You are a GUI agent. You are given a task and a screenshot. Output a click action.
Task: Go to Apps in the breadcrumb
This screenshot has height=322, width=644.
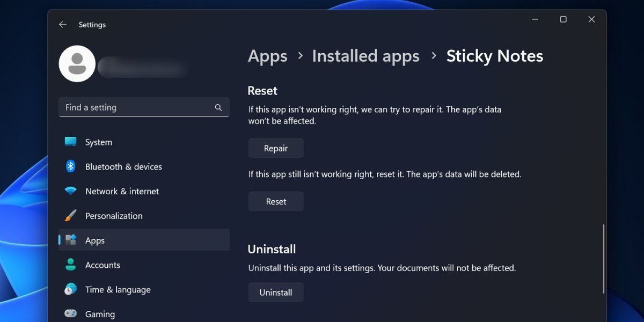(267, 56)
